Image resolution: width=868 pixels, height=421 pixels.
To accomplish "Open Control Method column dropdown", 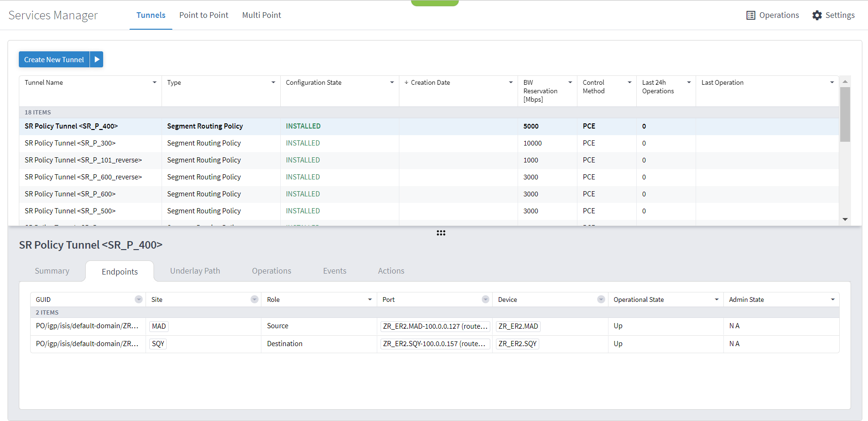I will (x=629, y=82).
